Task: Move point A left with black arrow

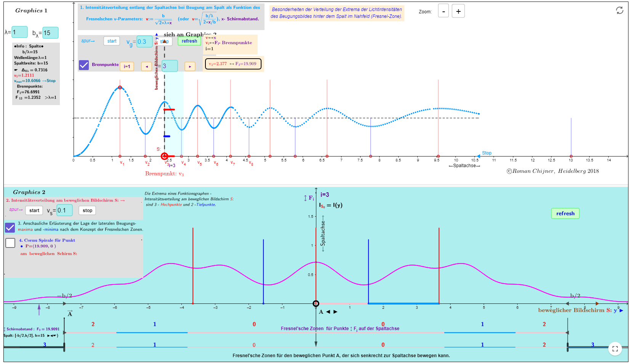Action: tap(328, 312)
